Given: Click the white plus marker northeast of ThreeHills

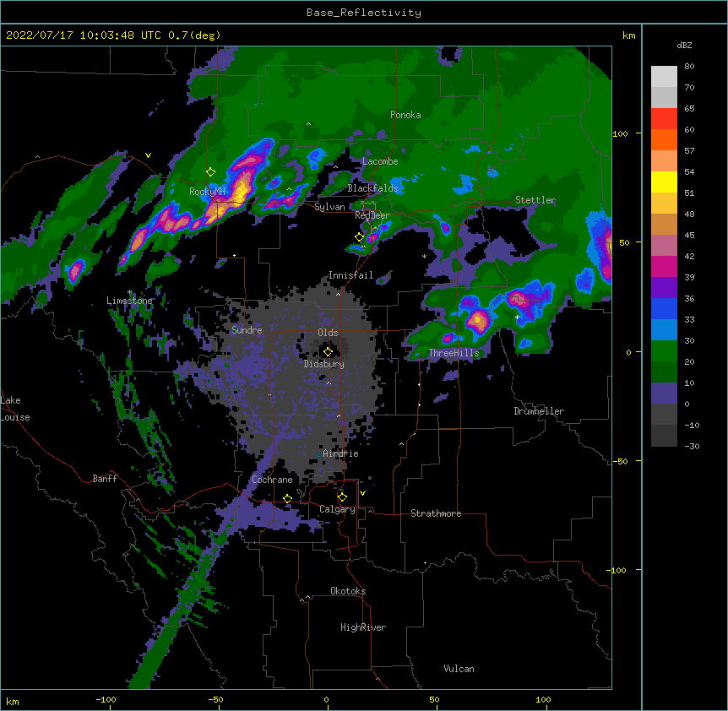Looking at the screenshot, I should [517, 317].
